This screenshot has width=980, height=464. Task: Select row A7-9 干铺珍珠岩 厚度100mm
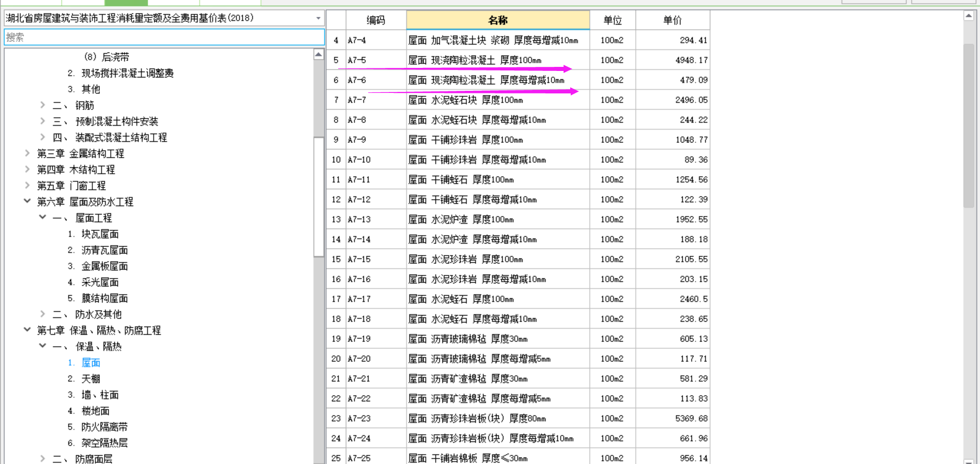[518, 139]
